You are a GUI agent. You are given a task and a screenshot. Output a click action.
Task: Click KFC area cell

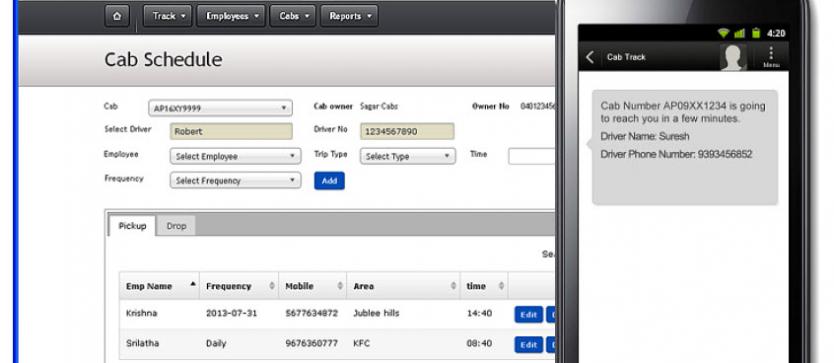point(362,343)
